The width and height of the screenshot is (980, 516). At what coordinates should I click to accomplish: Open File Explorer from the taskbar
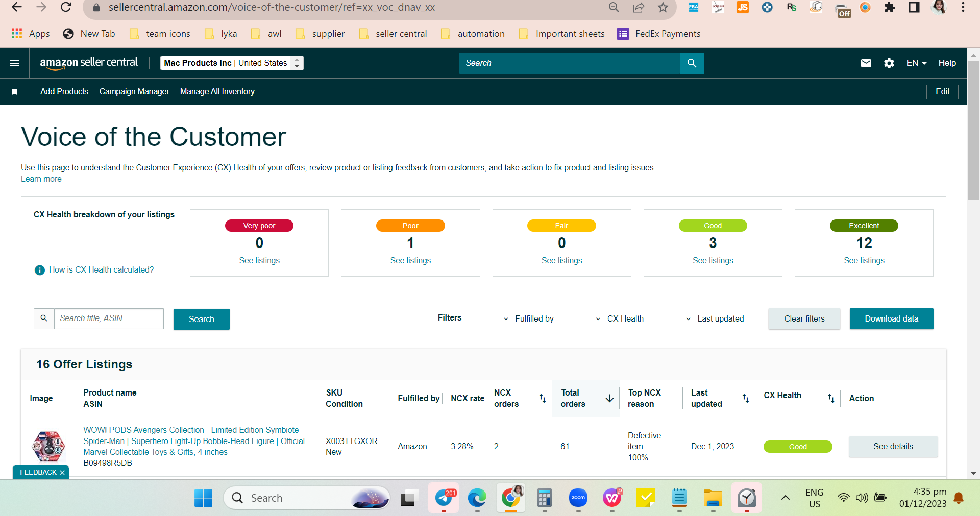point(713,498)
